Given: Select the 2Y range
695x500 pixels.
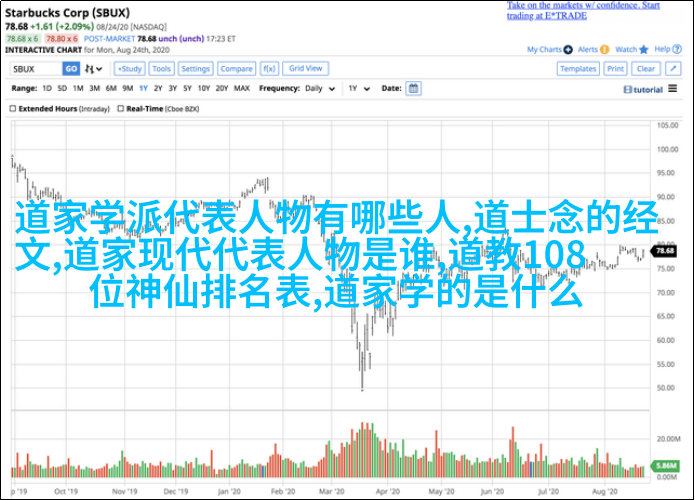Looking at the screenshot, I should click(158, 88).
